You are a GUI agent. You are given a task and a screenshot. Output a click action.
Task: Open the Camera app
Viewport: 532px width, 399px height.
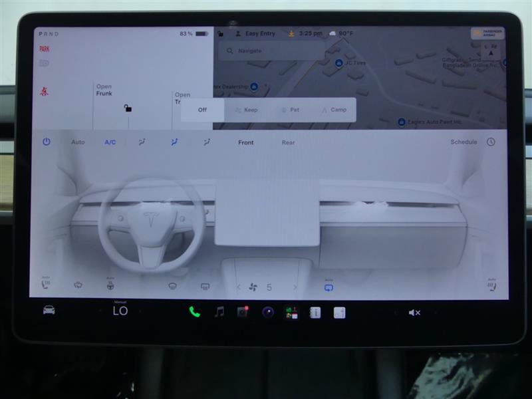pos(268,312)
